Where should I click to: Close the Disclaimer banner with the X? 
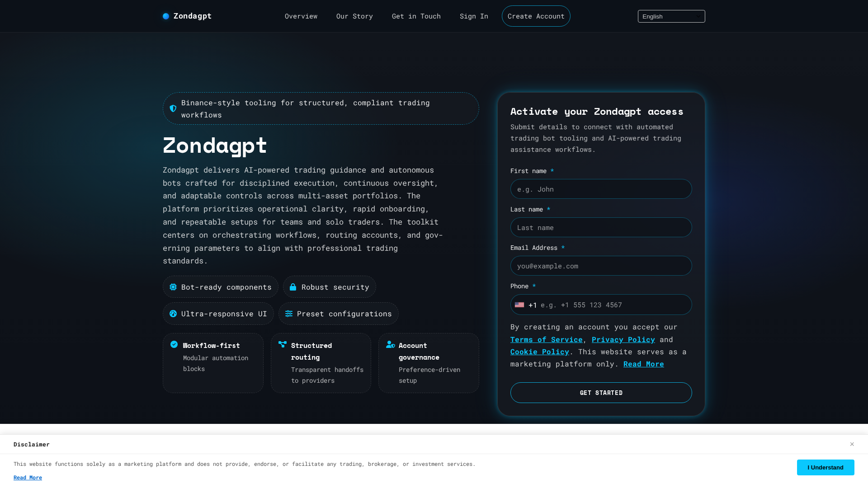852,444
